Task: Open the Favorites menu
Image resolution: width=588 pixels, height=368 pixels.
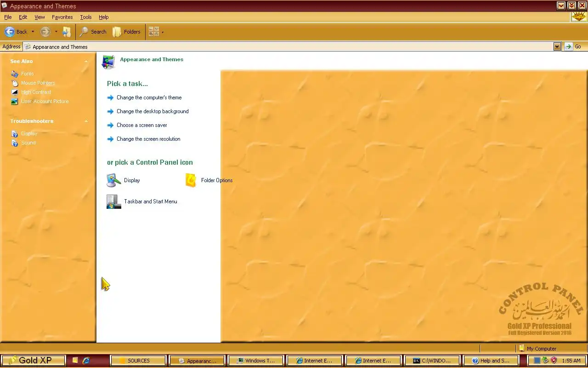Action: tap(62, 17)
